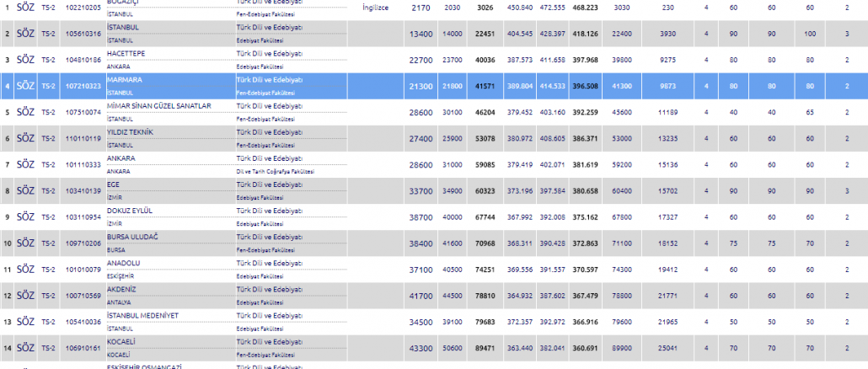Click the İngilizce language label
Image resolution: width=868 pixels, height=369 pixels.
coord(374,7)
